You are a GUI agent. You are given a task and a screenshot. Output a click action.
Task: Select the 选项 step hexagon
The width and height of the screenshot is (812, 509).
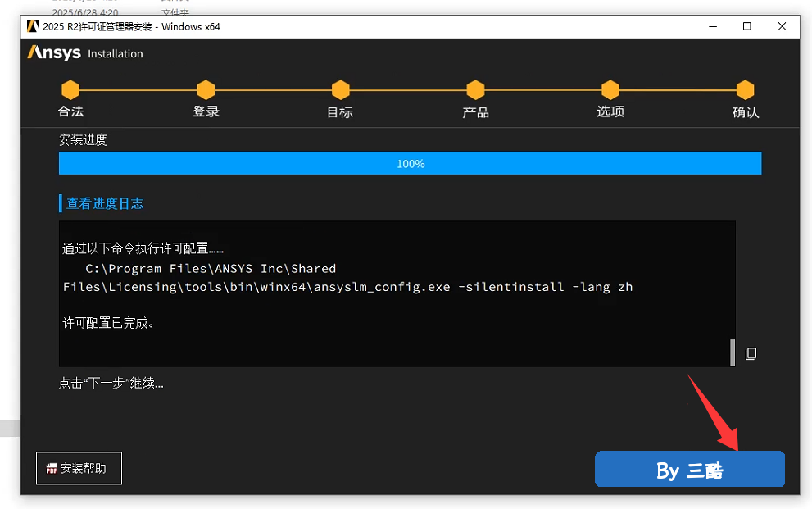(610, 89)
